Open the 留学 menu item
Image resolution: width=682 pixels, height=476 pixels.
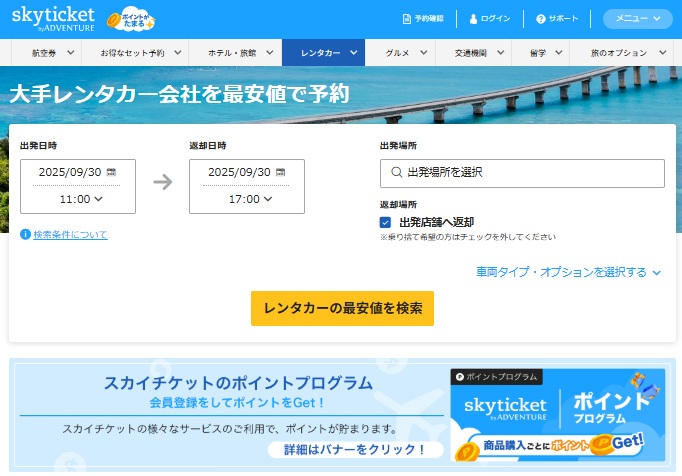[541, 53]
